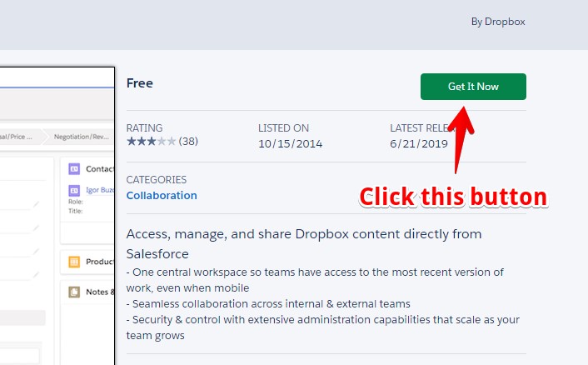588x365 pixels.
Task: Click the Security & control bullet text
Action: click(x=323, y=327)
